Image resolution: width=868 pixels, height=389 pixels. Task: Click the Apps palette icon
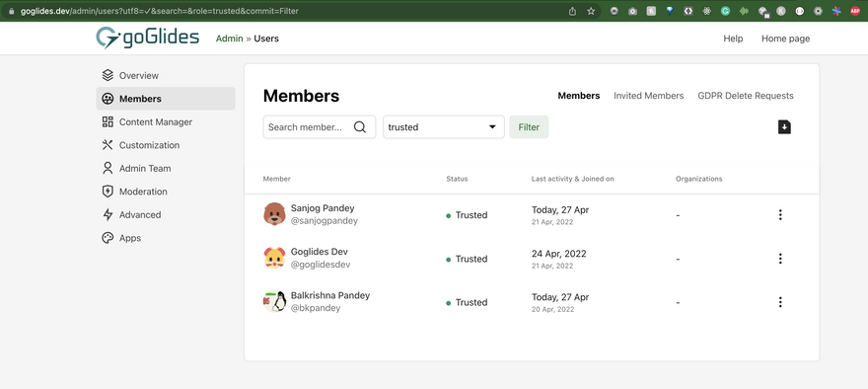(x=108, y=238)
